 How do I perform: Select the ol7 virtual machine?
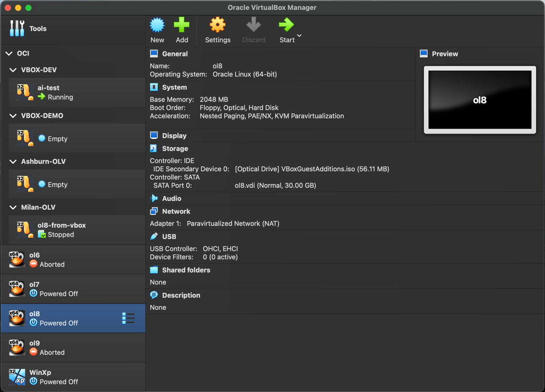click(x=73, y=289)
